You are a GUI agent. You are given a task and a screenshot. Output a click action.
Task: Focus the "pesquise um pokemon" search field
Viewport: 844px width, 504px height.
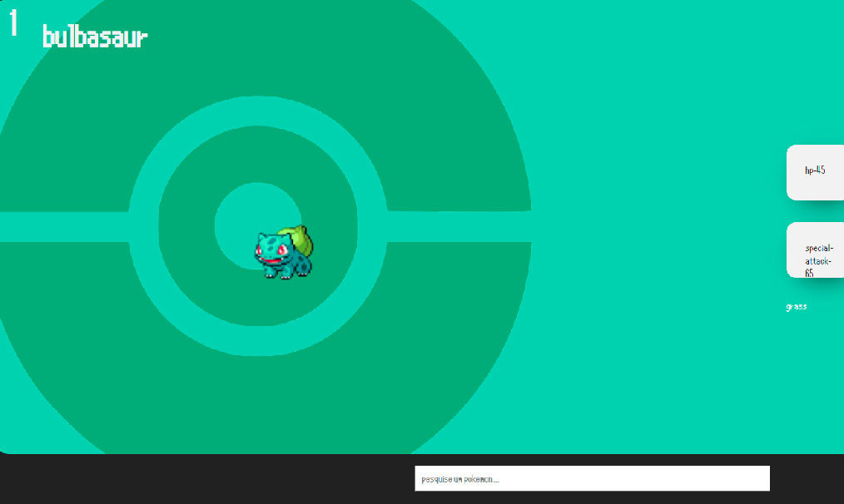pos(592,478)
